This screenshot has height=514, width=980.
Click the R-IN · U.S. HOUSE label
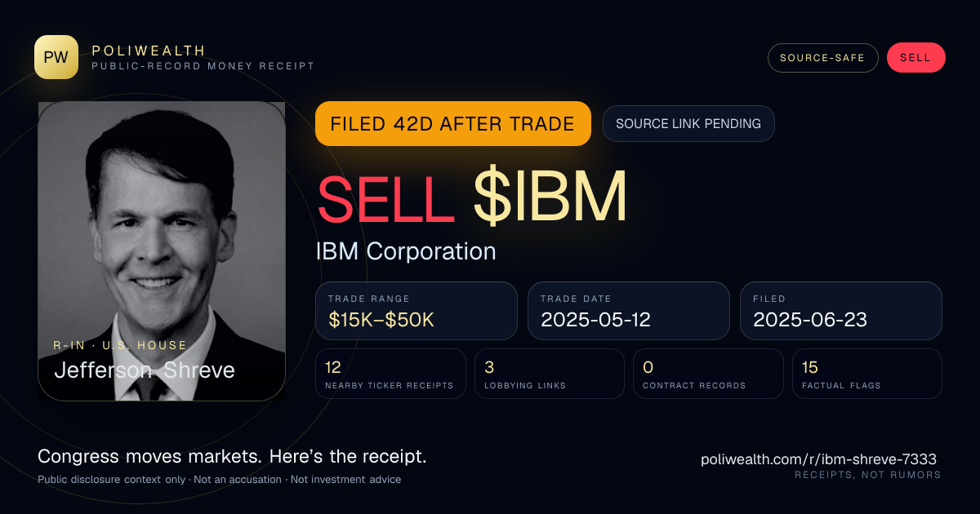[120, 345]
